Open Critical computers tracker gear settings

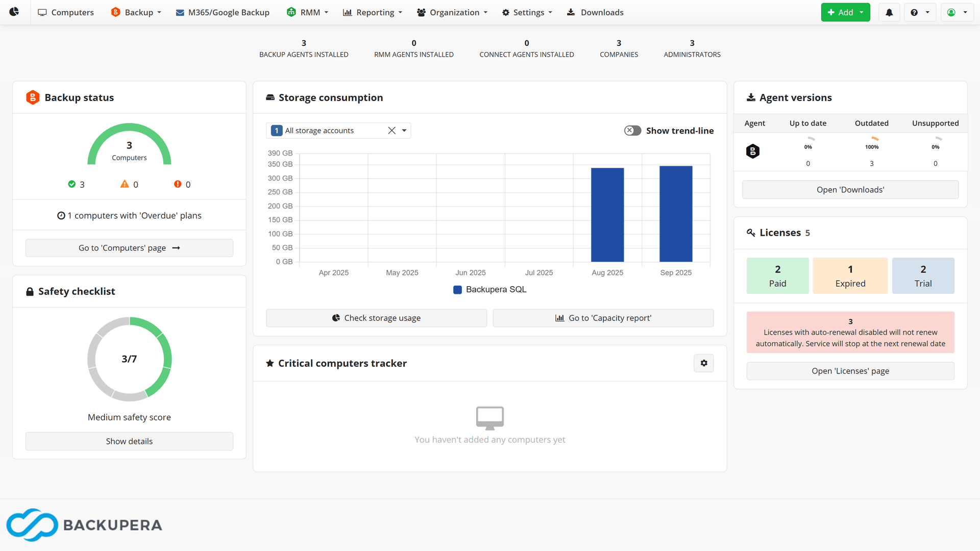pyautogui.click(x=704, y=363)
